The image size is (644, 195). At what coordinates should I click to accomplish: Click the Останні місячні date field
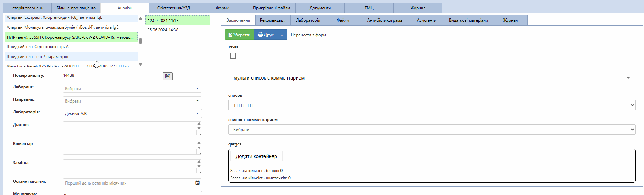click(132, 183)
